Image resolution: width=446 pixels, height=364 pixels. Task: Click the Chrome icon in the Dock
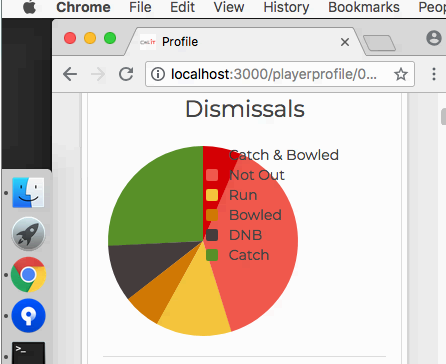click(x=28, y=275)
